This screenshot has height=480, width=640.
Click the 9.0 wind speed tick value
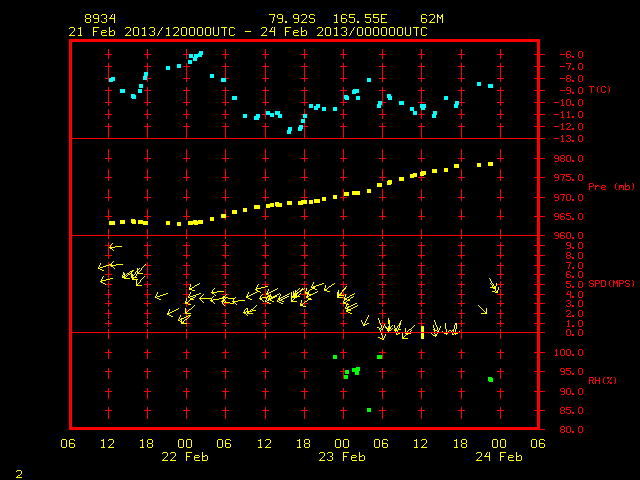(574, 246)
